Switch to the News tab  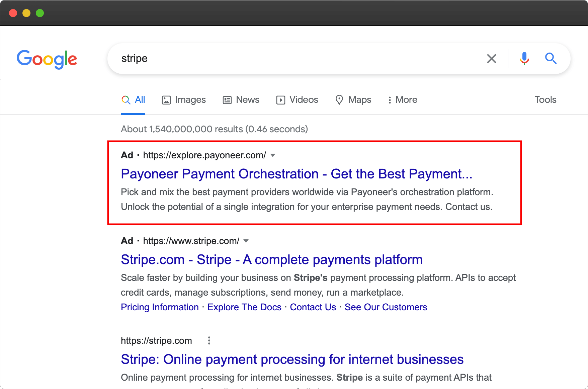[x=241, y=100]
